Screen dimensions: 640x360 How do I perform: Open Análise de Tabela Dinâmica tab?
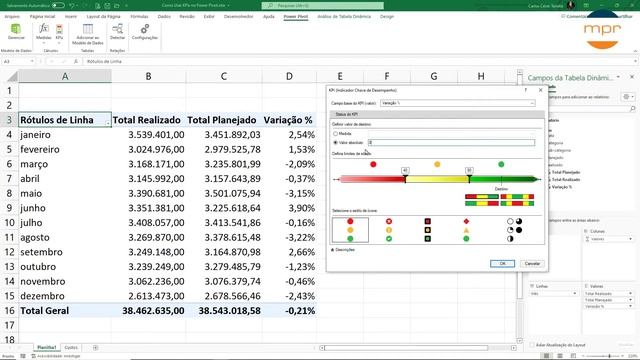(344, 16)
